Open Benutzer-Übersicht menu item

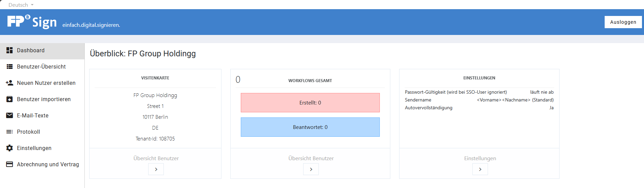coord(42,67)
